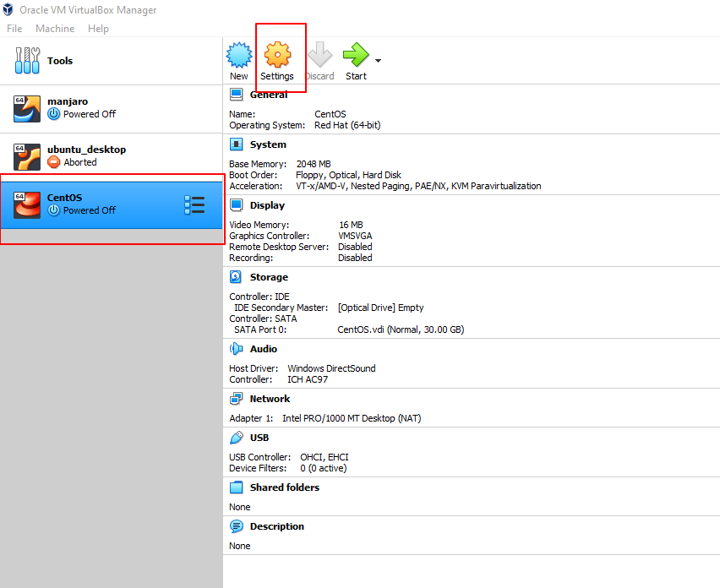720x588 pixels.
Task: Click the Audio section speaker icon
Action: [x=236, y=349]
